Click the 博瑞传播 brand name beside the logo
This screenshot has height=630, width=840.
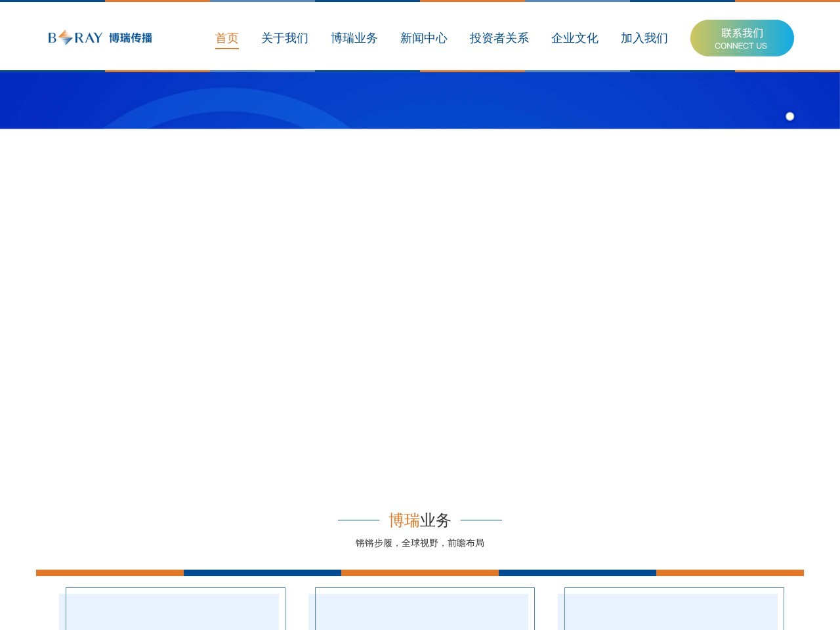[x=131, y=38]
